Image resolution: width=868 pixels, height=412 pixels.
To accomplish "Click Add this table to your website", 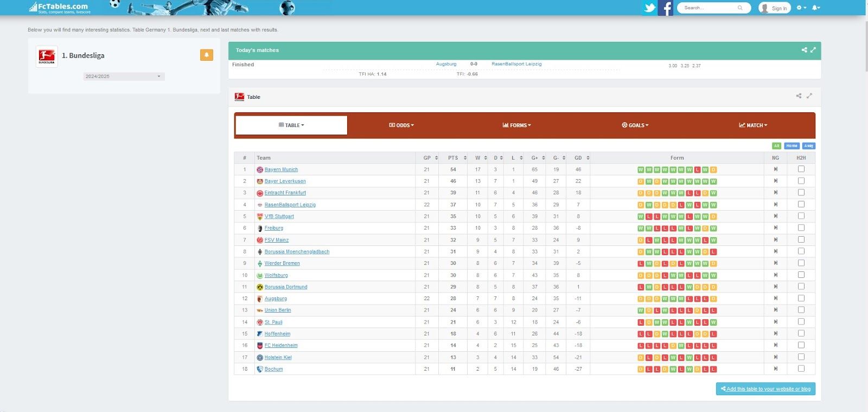I will tap(765, 389).
